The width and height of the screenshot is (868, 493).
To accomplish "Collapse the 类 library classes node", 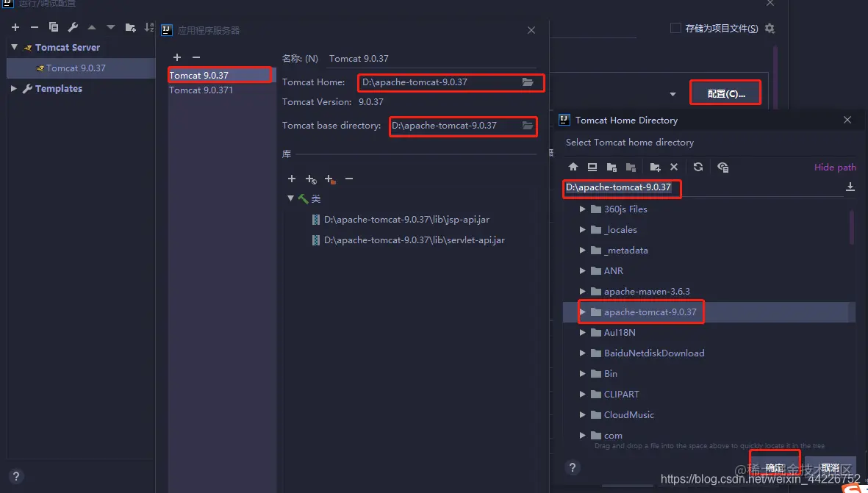I will click(290, 198).
